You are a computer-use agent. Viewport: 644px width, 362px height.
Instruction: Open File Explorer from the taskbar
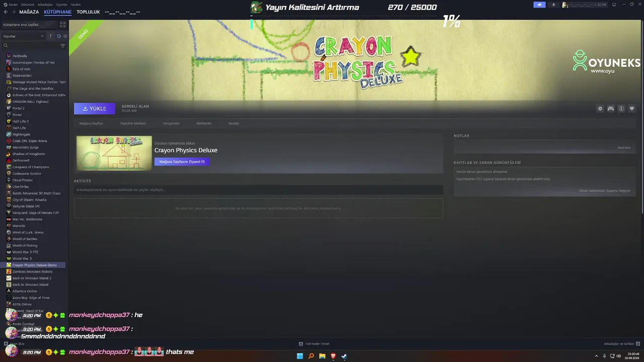point(322,356)
